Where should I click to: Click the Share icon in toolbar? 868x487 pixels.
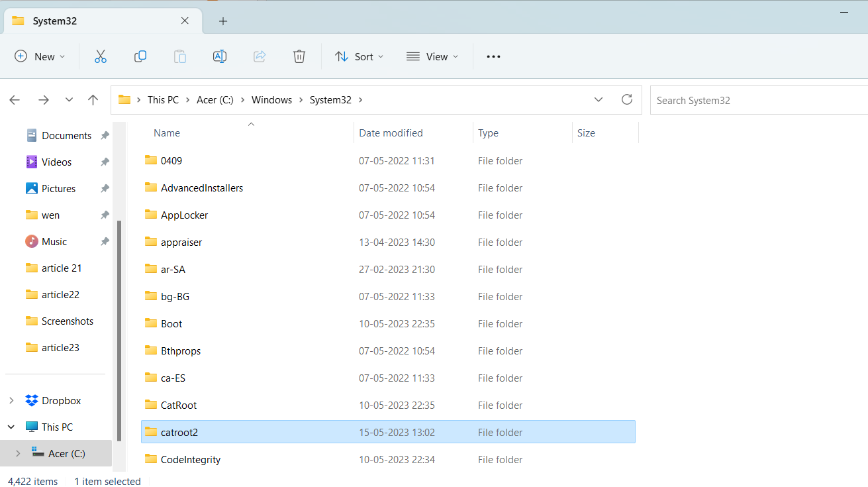[x=260, y=57]
